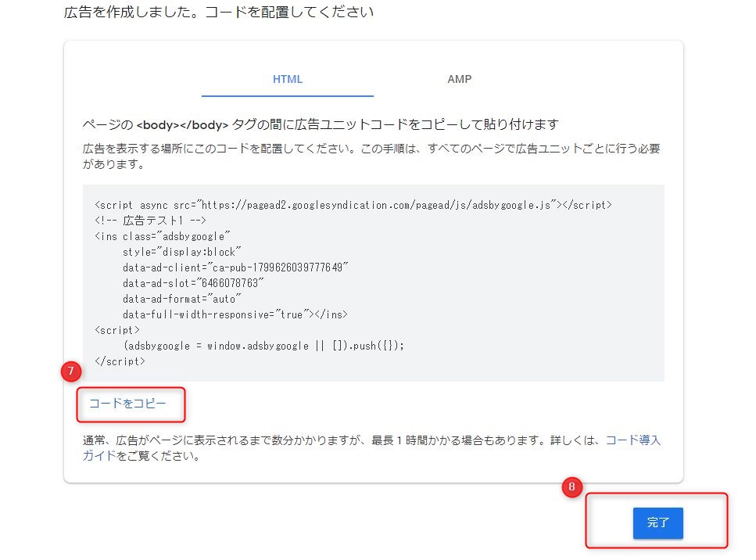Click the 広告を作成しました heading
Image resolution: width=756 pixels, height=560 pixels.
point(219,12)
